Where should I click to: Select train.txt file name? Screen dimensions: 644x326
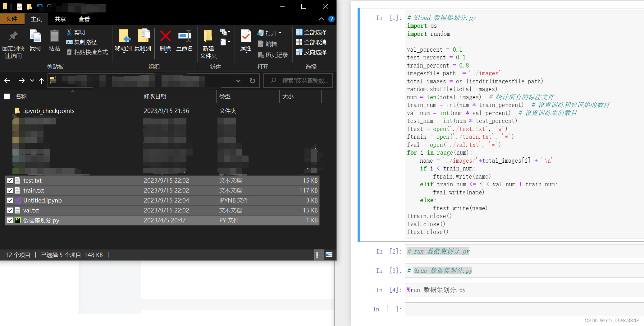click(x=34, y=190)
